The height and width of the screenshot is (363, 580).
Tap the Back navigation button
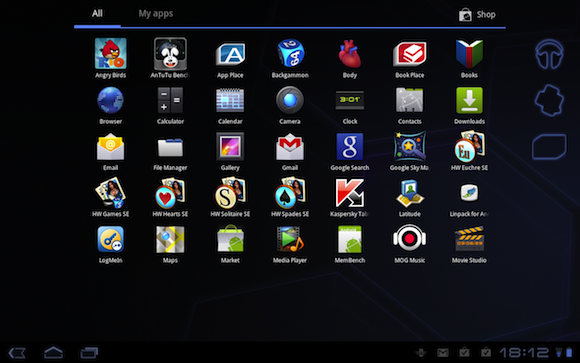[x=17, y=353]
